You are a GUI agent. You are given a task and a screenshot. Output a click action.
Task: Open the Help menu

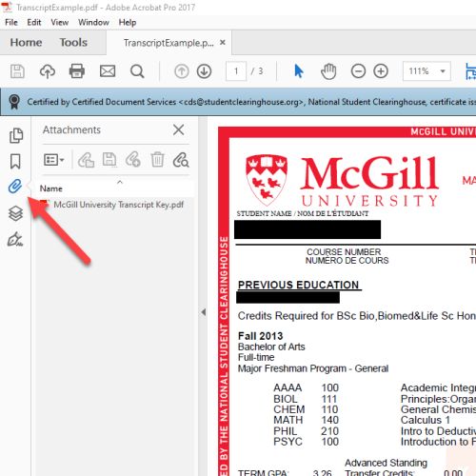(x=128, y=23)
